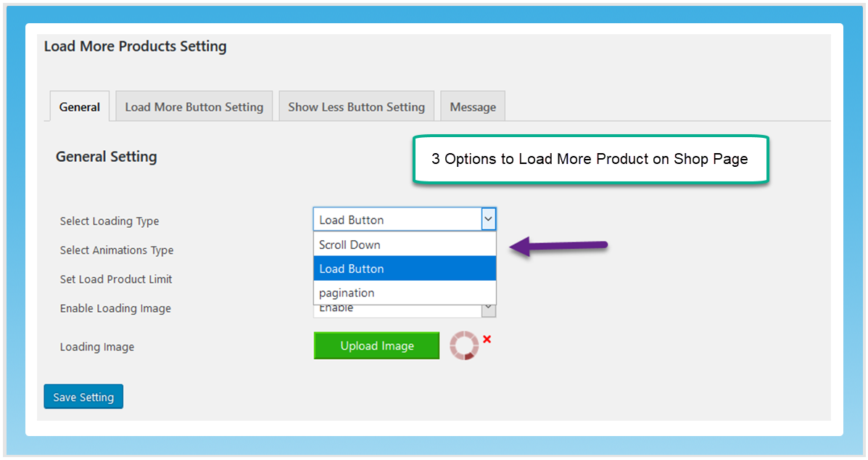Select the highlighted "Load Button" option

352,268
